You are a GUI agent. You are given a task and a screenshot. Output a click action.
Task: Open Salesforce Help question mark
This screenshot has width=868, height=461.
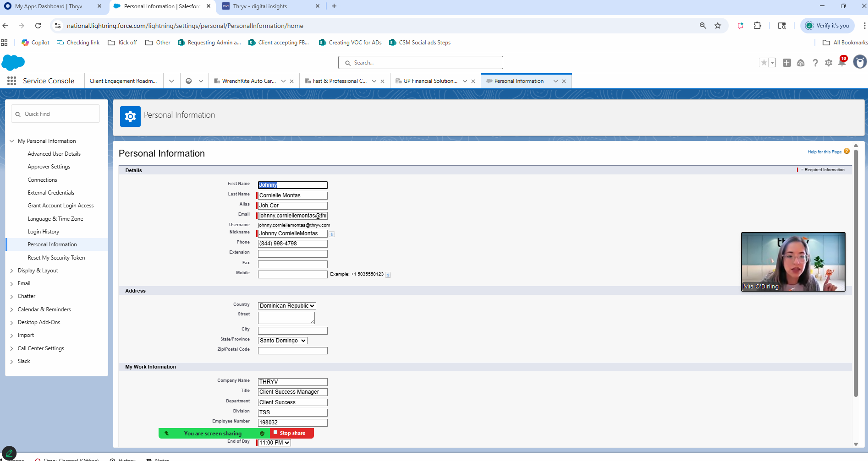point(815,63)
